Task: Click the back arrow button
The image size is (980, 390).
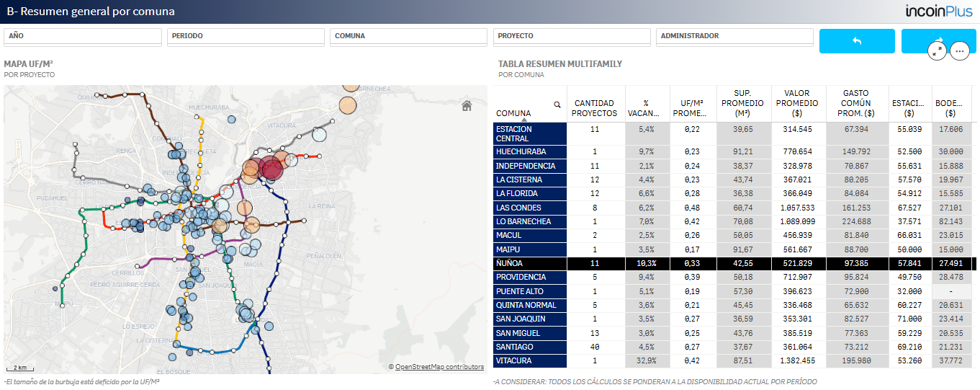Action: point(857,41)
